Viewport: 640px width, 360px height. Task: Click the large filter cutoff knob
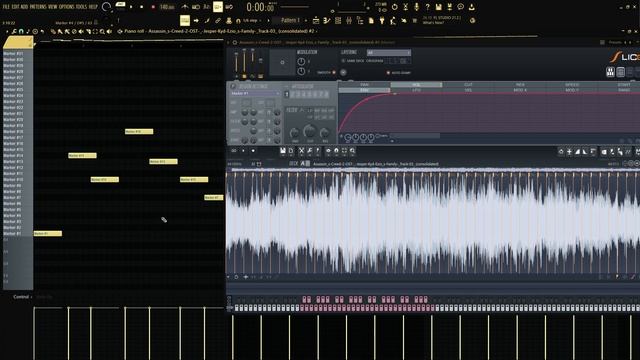(309, 131)
